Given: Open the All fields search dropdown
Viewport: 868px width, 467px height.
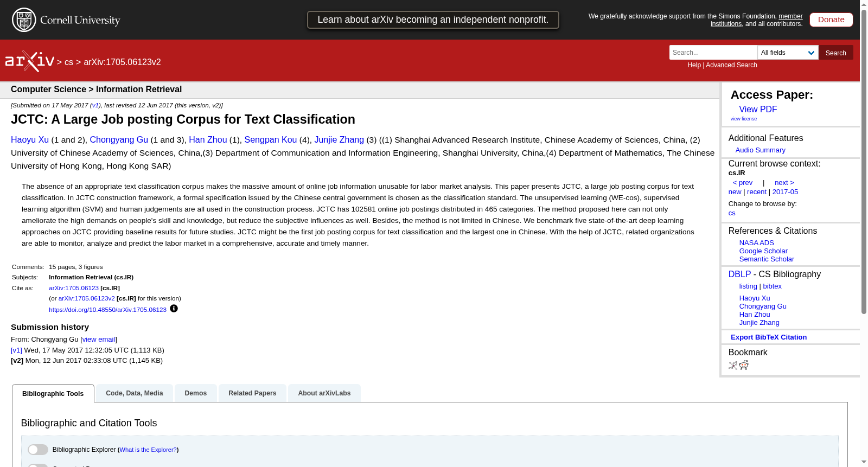Looking at the screenshot, I should [x=788, y=53].
